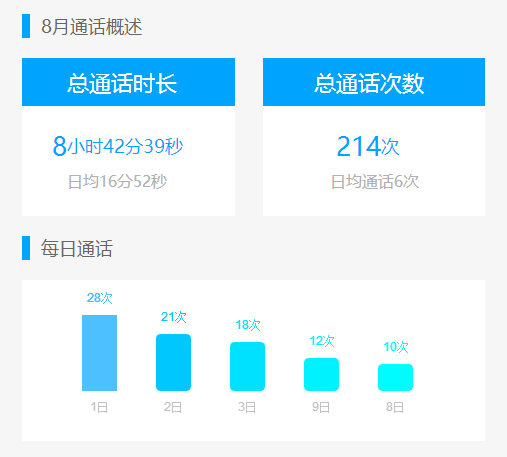The width and height of the screenshot is (507, 457).
Task: Click the 1日 axis label
Action: 99,407
